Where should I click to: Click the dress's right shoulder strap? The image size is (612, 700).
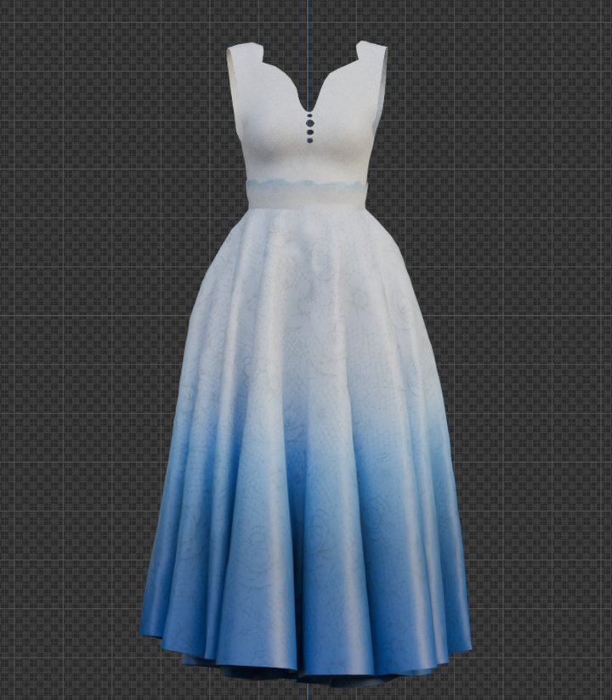coord(373,63)
